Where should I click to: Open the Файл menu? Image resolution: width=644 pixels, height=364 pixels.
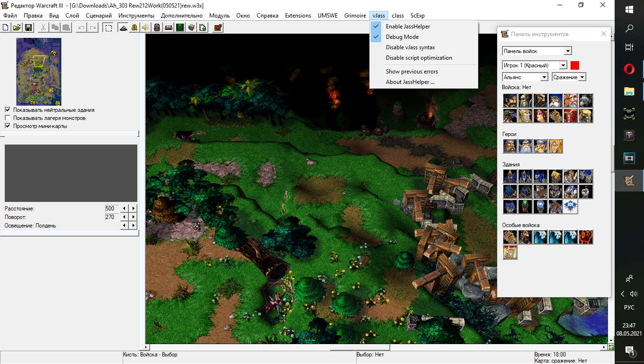pos(10,16)
